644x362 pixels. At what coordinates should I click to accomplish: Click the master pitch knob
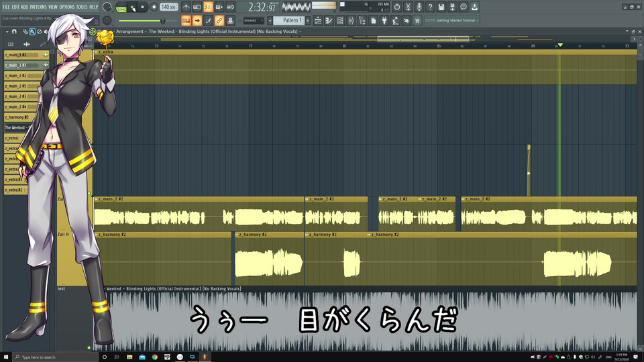107,20
